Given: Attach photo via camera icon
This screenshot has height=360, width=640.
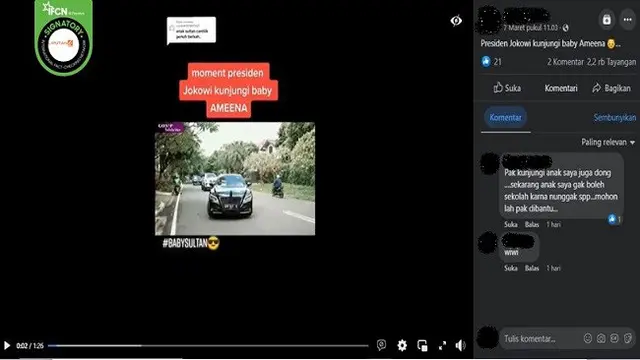Looking at the screenshot, I should pos(601,338).
